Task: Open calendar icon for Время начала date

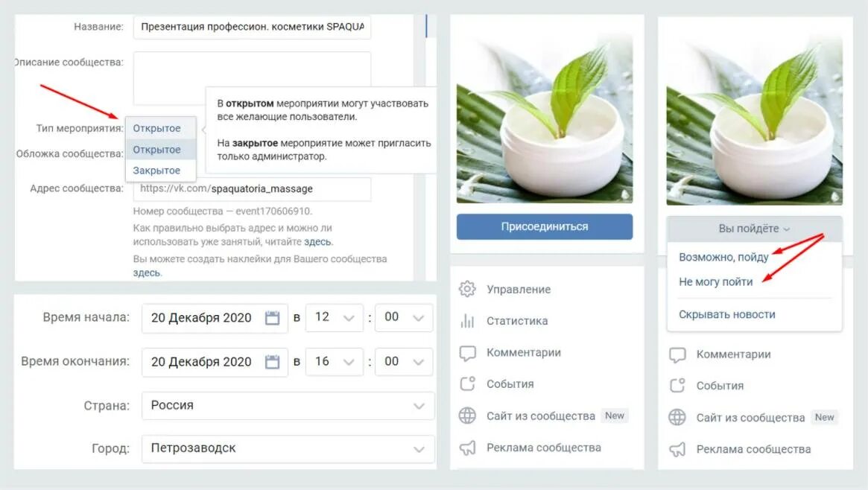Action: click(273, 318)
